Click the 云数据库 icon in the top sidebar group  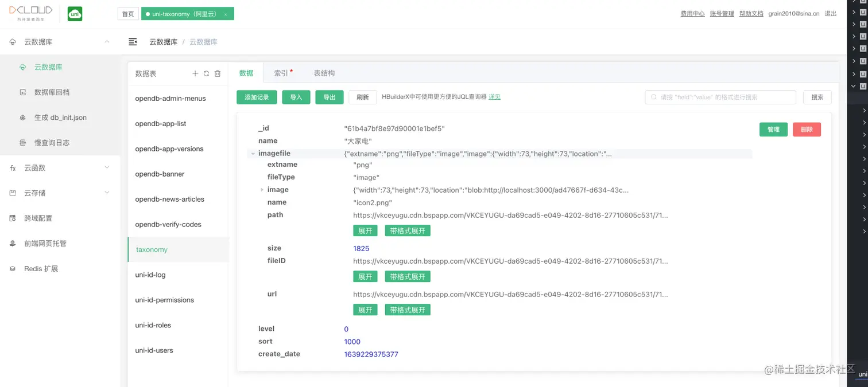click(13, 42)
